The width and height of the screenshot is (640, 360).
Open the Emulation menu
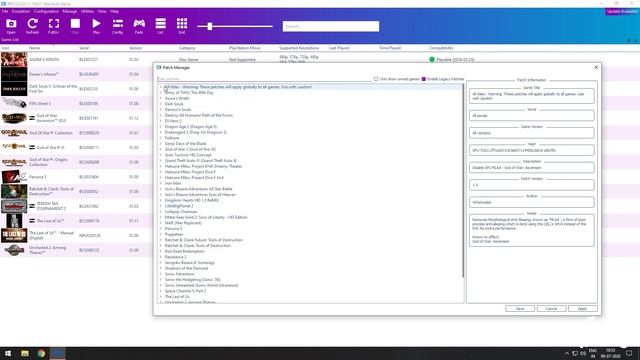tap(20, 11)
